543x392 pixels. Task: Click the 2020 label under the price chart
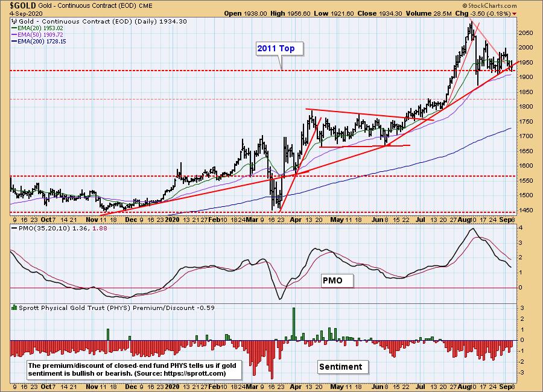[x=172, y=220]
